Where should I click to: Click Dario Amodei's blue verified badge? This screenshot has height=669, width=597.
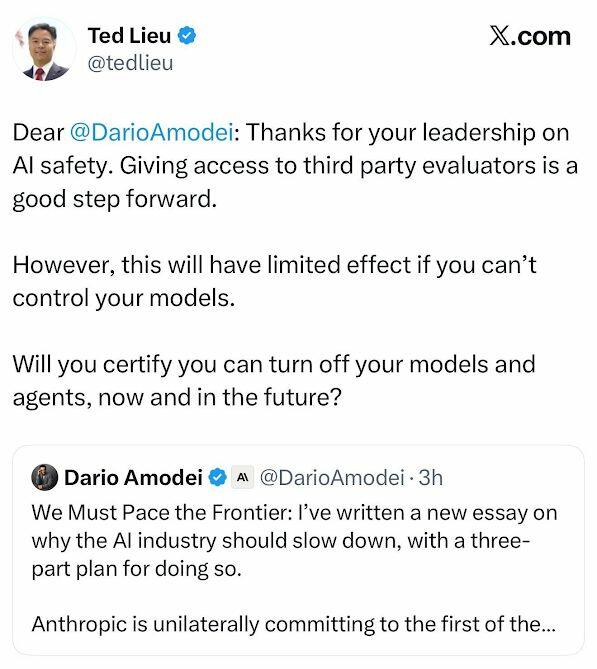point(218,477)
